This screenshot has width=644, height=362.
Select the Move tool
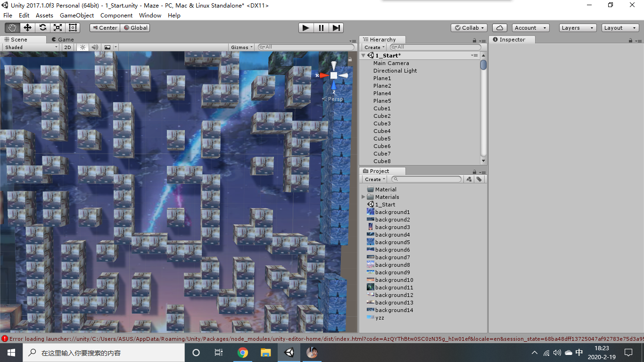click(27, 27)
